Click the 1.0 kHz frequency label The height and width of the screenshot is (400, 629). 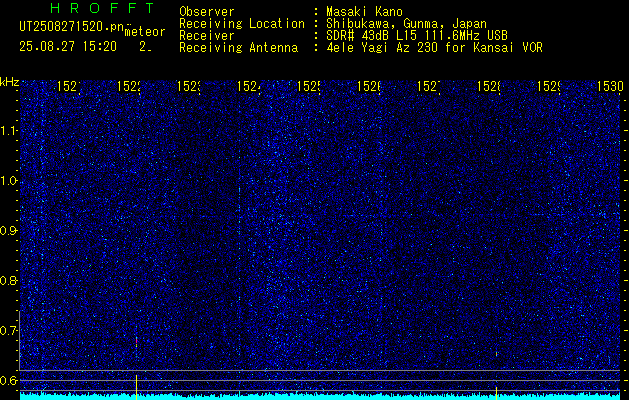pyautogui.click(x=8, y=181)
